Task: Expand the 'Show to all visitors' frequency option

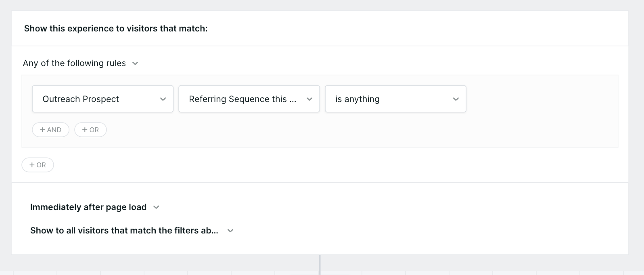Action: click(132, 231)
